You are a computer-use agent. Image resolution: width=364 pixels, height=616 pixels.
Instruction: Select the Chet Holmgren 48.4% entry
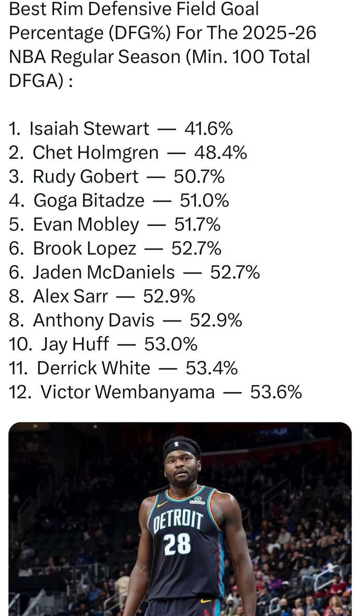tap(128, 152)
